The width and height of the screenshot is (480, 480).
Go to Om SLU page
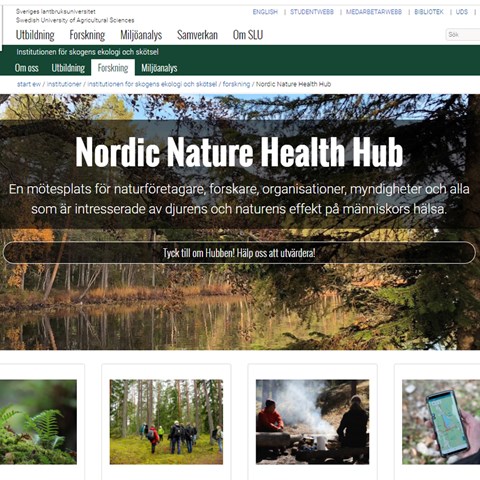click(x=248, y=35)
